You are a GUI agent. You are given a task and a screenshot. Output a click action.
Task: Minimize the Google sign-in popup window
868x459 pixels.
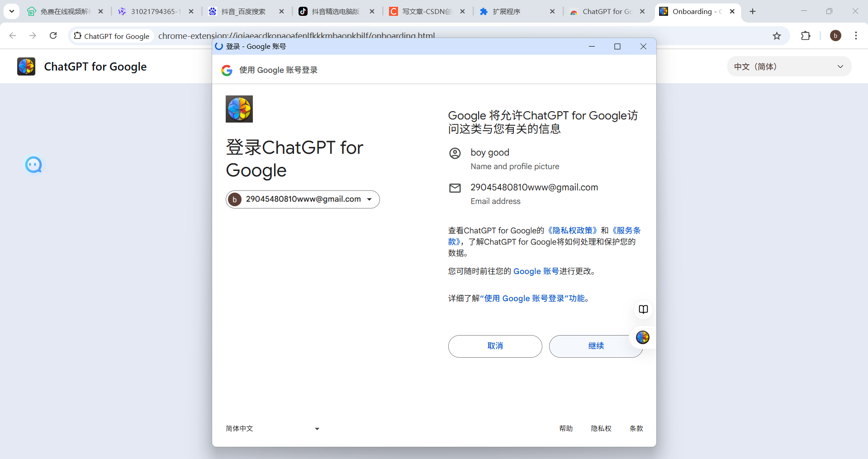pos(592,47)
